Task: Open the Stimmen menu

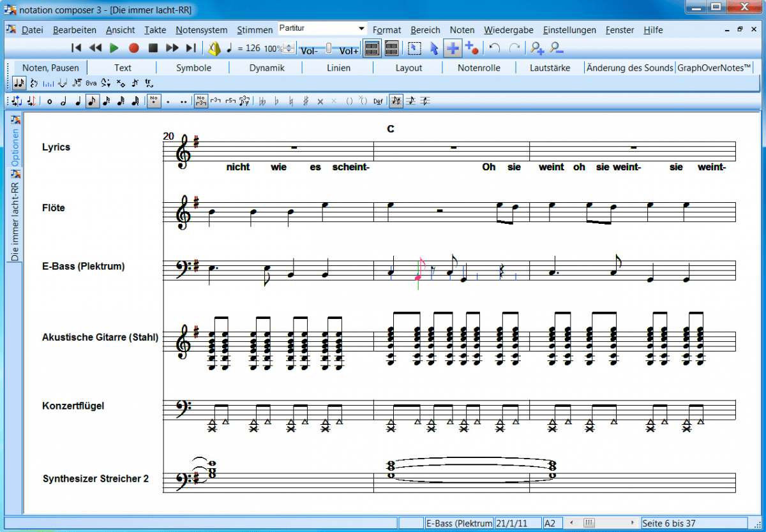Action: point(255,30)
